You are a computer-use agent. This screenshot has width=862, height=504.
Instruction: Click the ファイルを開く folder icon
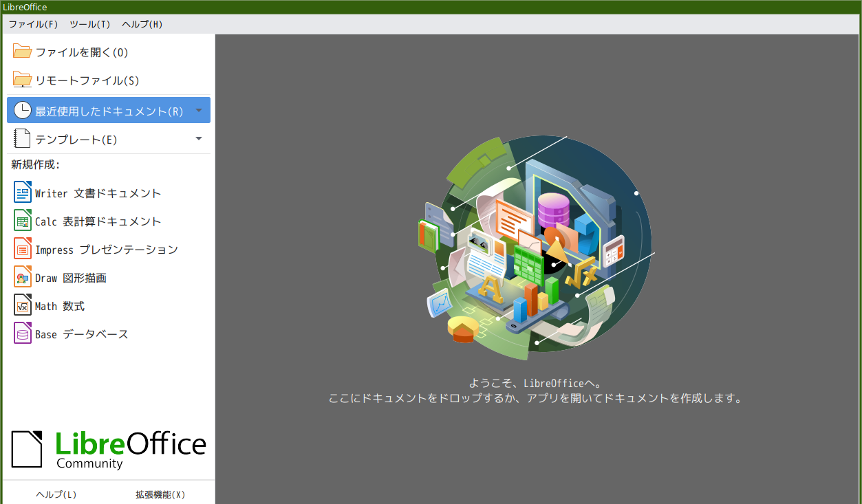tap(23, 52)
